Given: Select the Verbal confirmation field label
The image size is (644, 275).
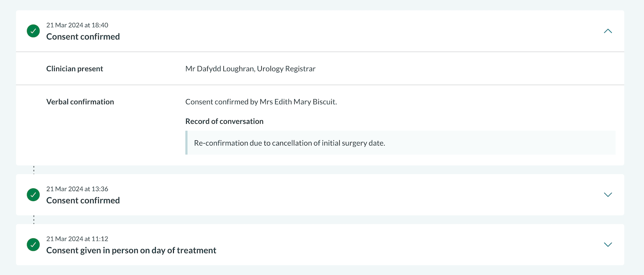Looking at the screenshot, I should pos(80,102).
